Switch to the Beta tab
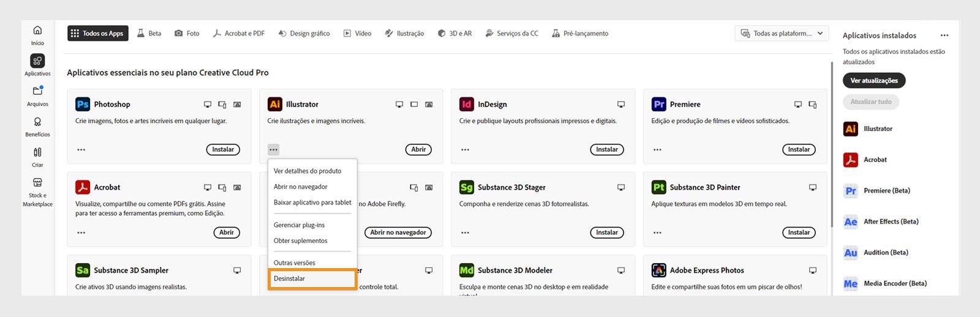 click(x=149, y=34)
